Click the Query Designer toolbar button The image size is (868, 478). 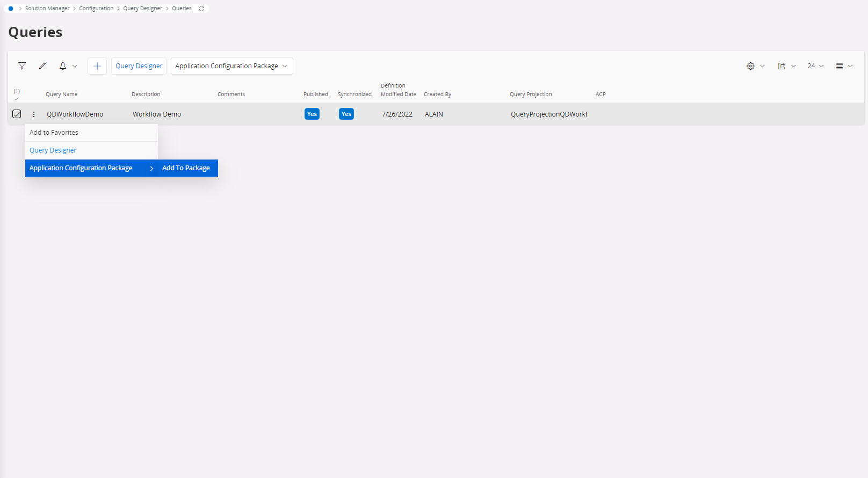pyautogui.click(x=139, y=66)
